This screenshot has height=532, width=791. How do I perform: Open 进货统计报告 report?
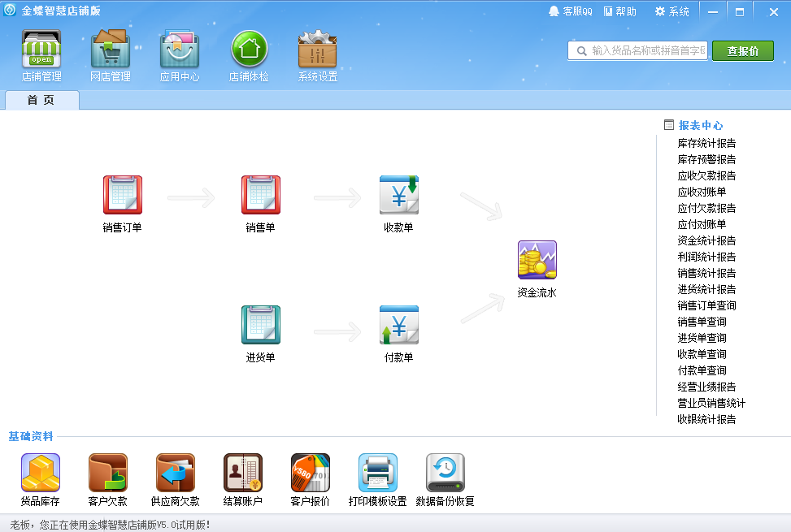click(706, 289)
